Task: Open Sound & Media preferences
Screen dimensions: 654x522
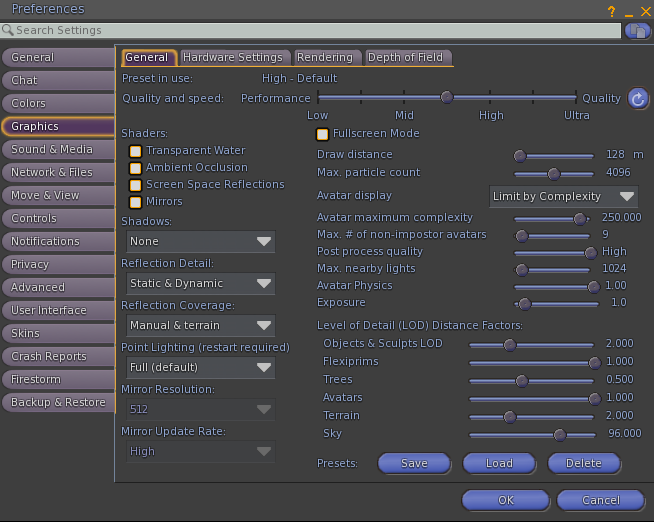Action: point(58,149)
